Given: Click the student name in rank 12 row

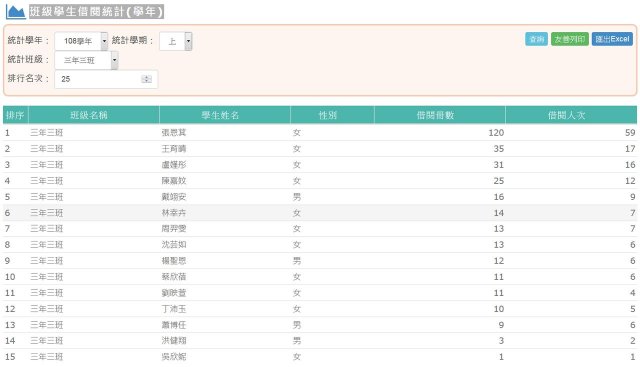Looking at the screenshot, I should pos(174,309).
